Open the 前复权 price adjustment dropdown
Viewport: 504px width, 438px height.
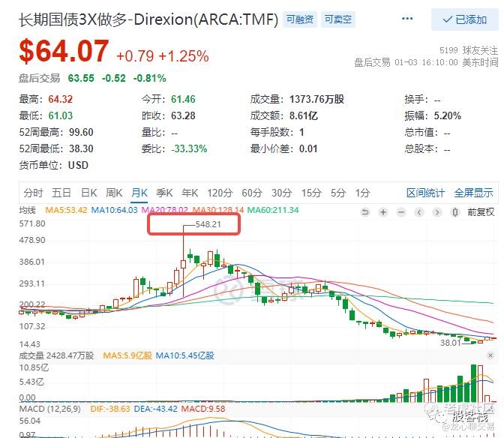point(481,212)
